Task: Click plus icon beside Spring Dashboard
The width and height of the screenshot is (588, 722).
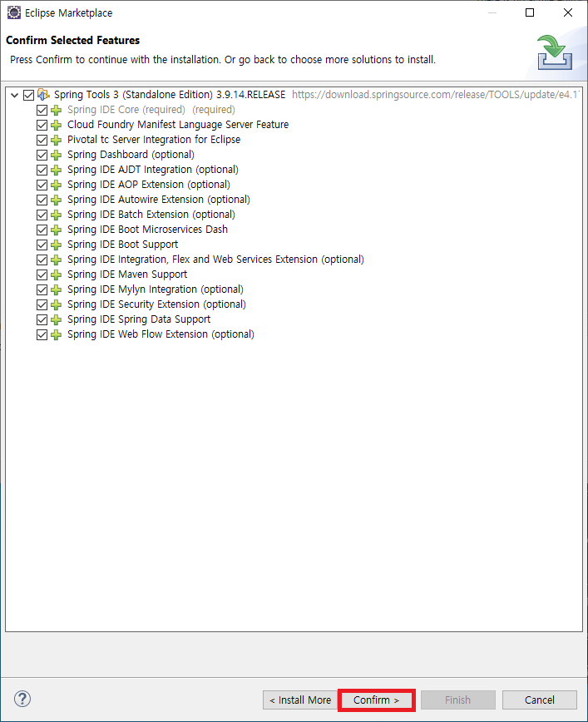Action: point(57,156)
